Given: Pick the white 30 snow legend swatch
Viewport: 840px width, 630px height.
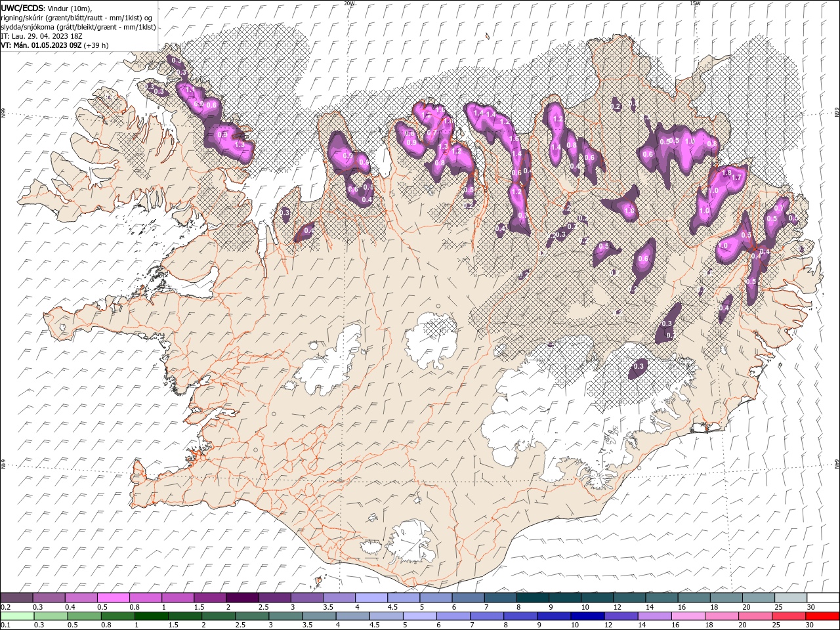Looking at the screenshot, I should point(823,598).
